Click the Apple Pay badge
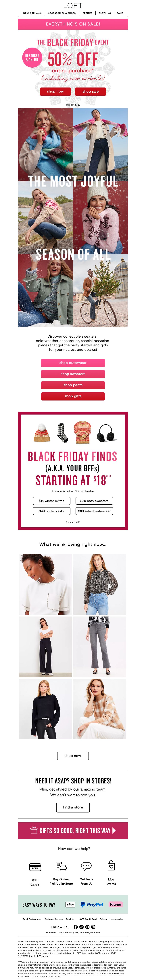The width and height of the screenshot is (146, 980). point(70,904)
